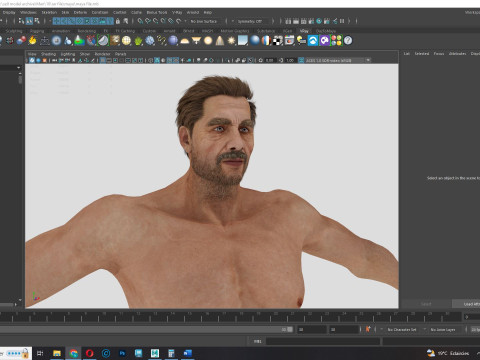Image resolution: width=480 pixels, height=360 pixels.
Task: Click the dome light shelf icon
Action: coord(185,41)
